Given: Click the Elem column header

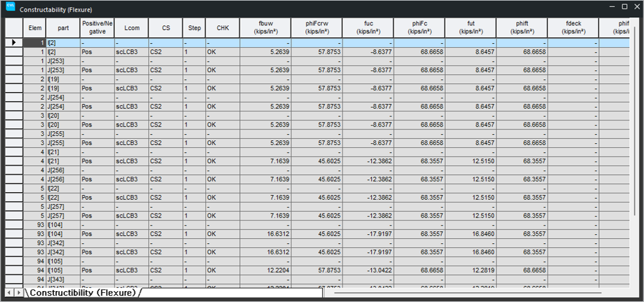Looking at the screenshot, I should tap(35, 28).
